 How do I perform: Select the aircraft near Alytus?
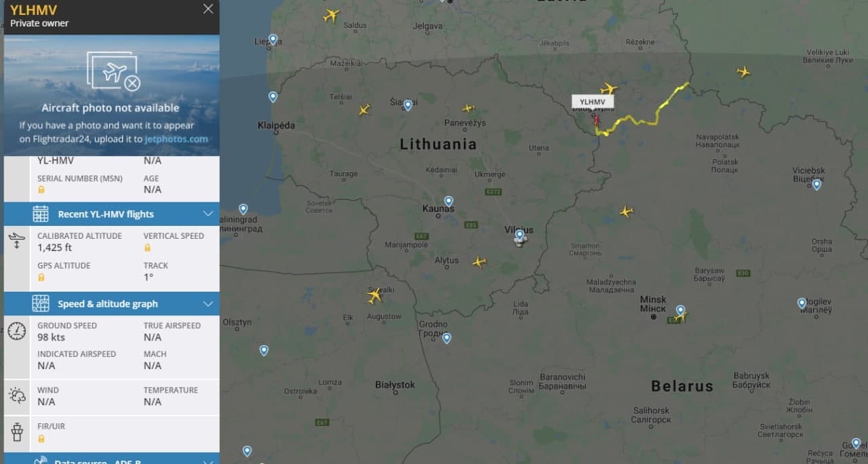tap(479, 262)
